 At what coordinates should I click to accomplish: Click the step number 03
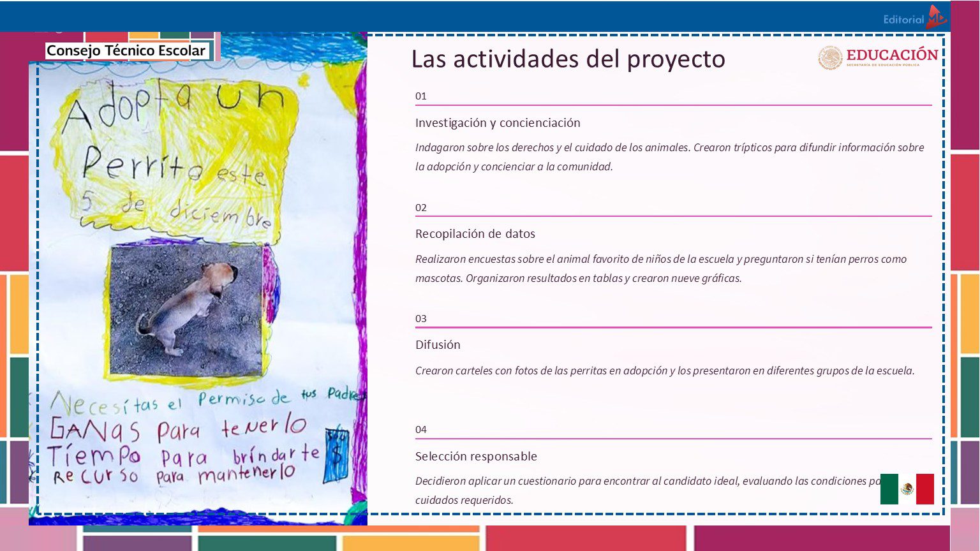(x=420, y=318)
